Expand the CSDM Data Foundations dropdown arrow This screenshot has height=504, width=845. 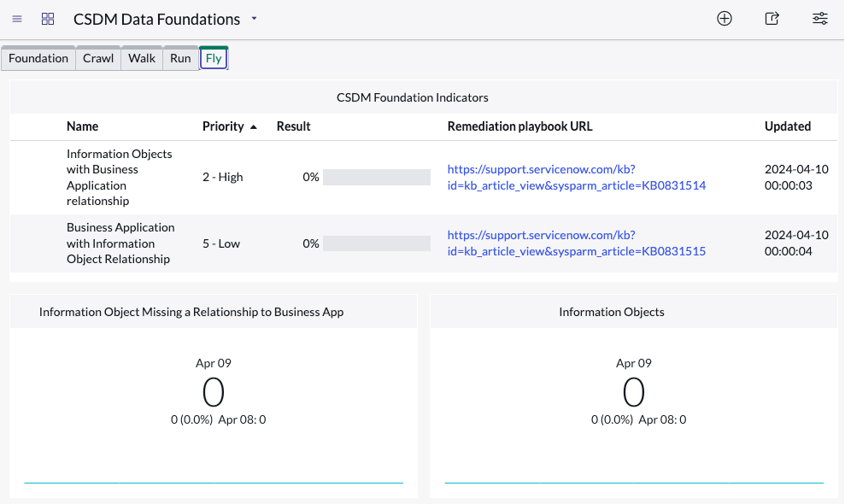click(x=255, y=18)
